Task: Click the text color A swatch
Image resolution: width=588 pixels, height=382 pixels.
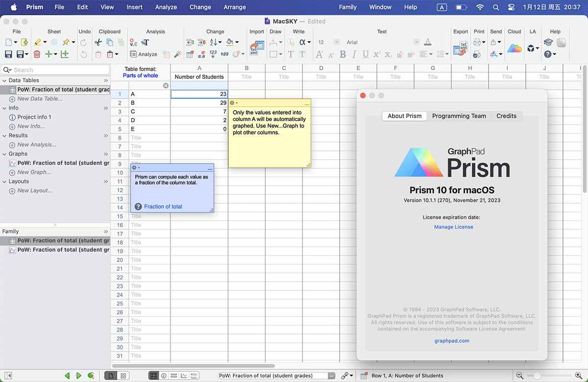Action: tap(427, 42)
